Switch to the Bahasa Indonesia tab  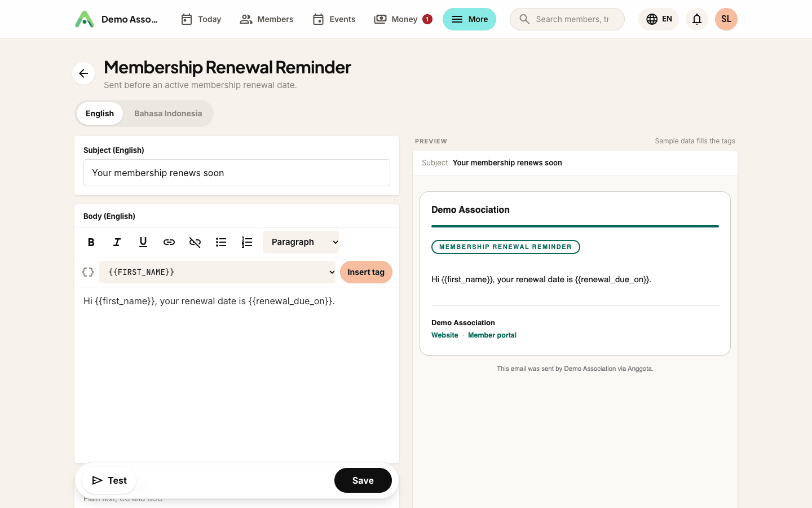[x=168, y=113]
